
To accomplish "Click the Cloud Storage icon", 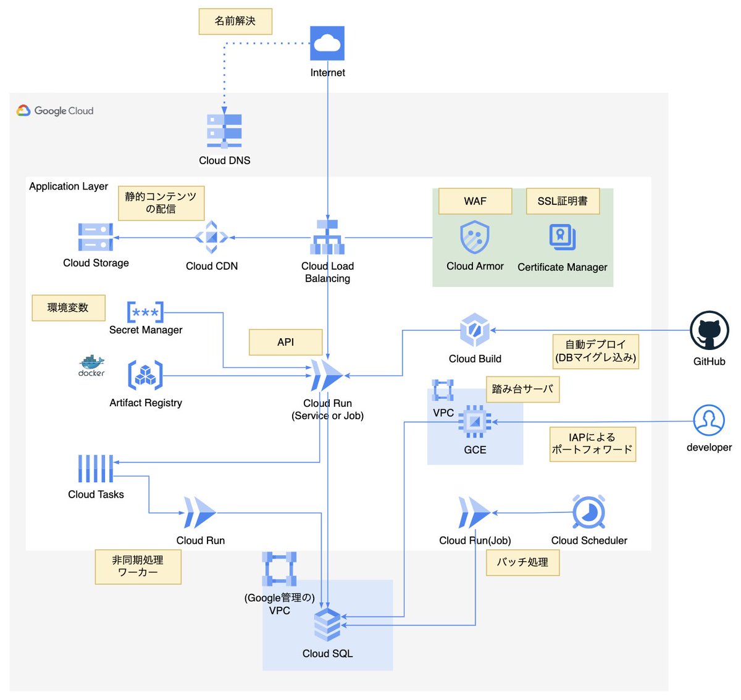I will pos(96,237).
